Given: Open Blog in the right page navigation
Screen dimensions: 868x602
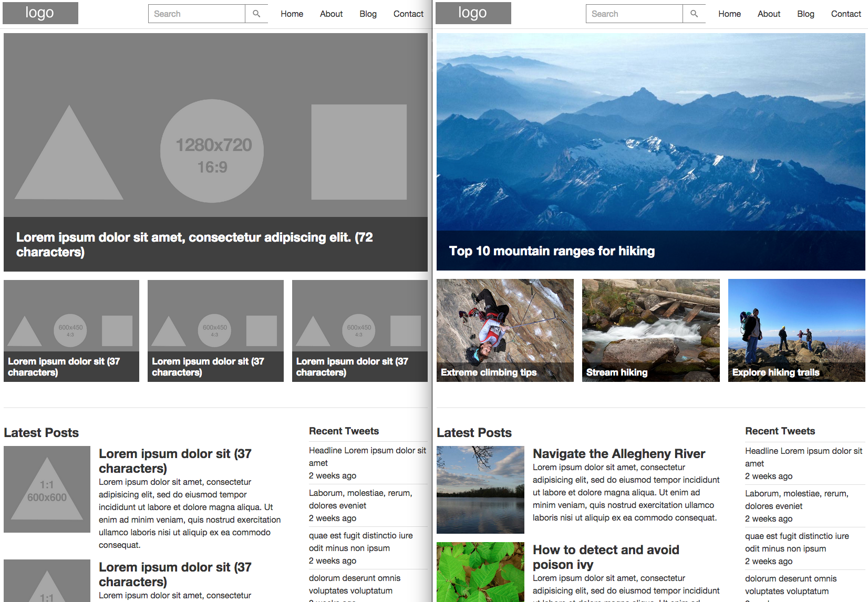Looking at the screenshot, I should coord(805,14).
